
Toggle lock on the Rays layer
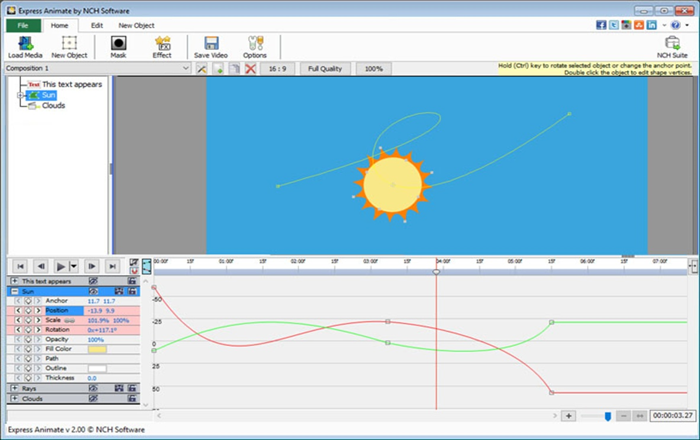[132, 389]
